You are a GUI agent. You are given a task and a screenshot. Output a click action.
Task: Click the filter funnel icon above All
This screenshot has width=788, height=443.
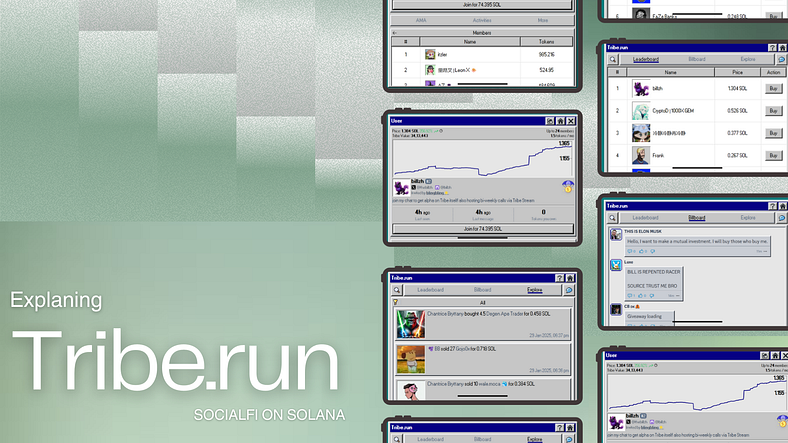click(395, 300)
